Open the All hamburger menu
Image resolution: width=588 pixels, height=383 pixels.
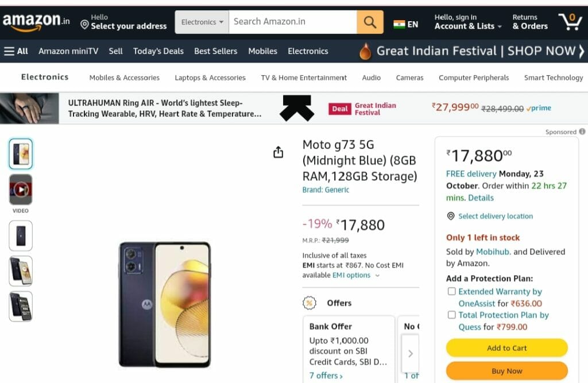click(x=16, y=51)
